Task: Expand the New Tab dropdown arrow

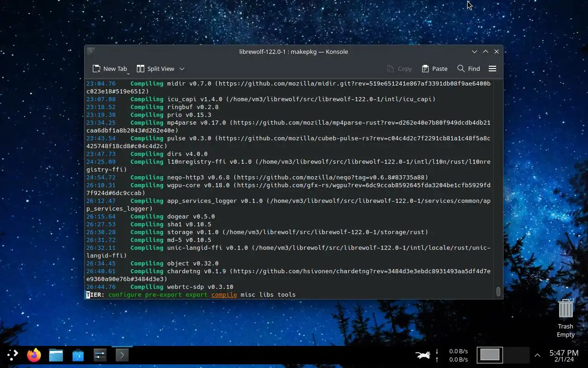Action: (128, 73)
